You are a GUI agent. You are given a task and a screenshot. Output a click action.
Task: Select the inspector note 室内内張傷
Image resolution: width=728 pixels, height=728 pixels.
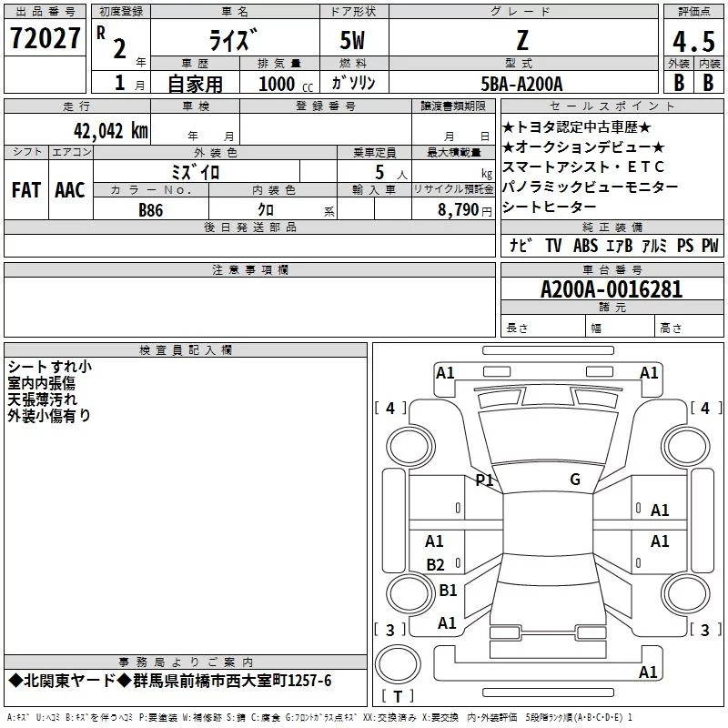[x=41, y=383]
